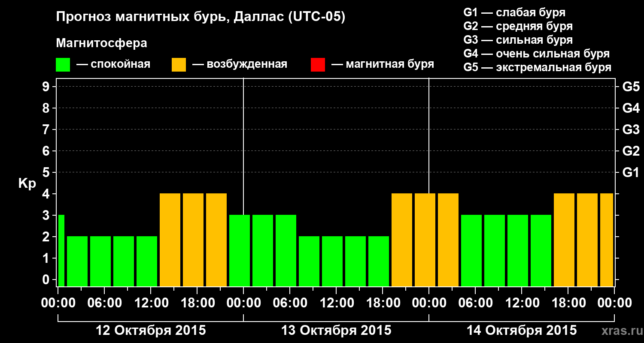Click the Kp axis value 0
The height and width of the screenshot is (343, 644).
[47, 280]
